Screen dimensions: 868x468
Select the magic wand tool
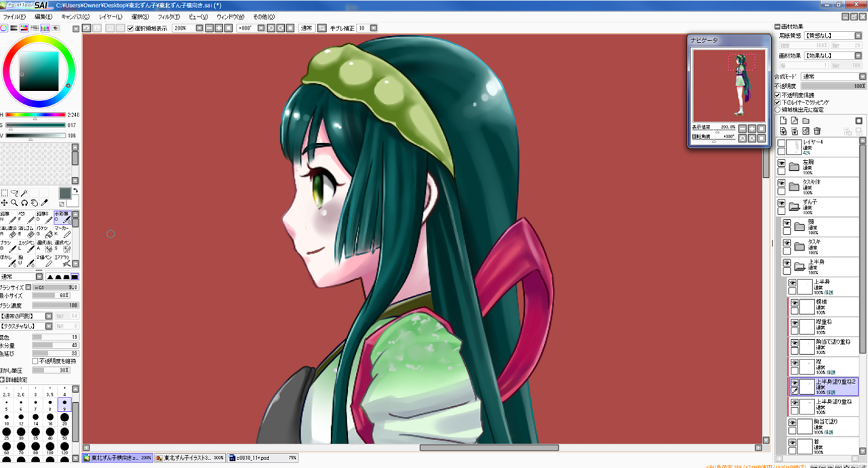tap(24, 193)
